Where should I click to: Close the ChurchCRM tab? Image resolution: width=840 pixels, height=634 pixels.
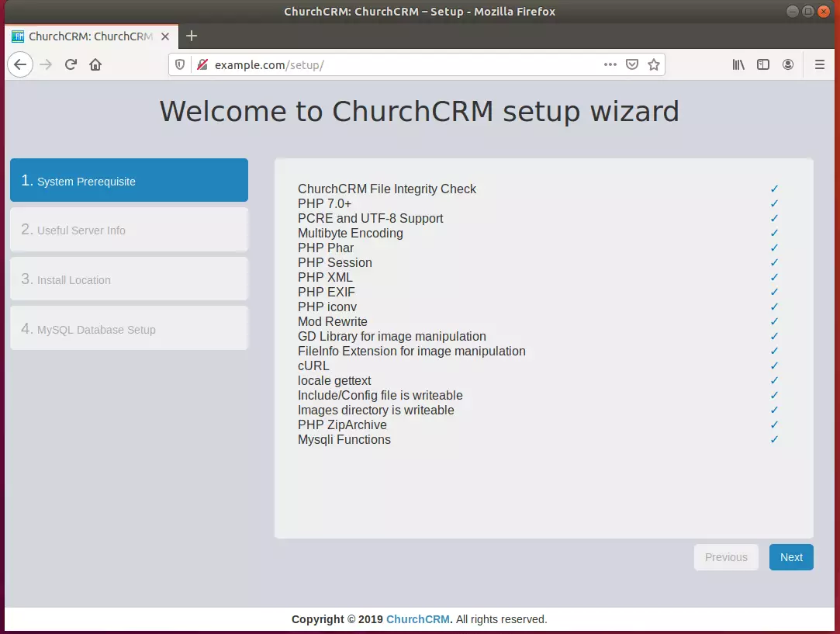coord(165,36)
